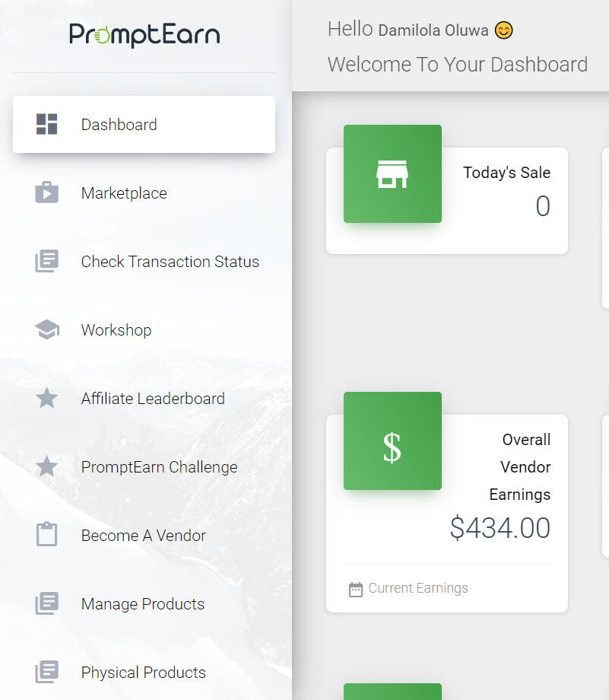
Task: Open the Marketplace menu item
Action: coord(144,192)
